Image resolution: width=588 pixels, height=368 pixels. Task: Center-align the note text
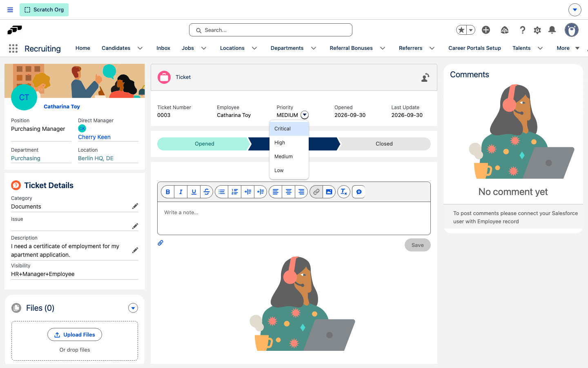click(289, 192)
